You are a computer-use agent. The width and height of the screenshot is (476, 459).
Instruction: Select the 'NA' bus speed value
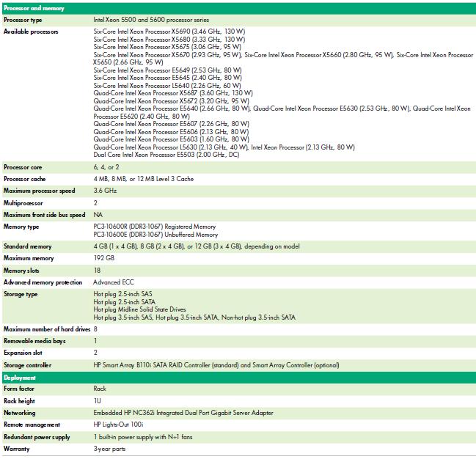[x=98, y=215]
